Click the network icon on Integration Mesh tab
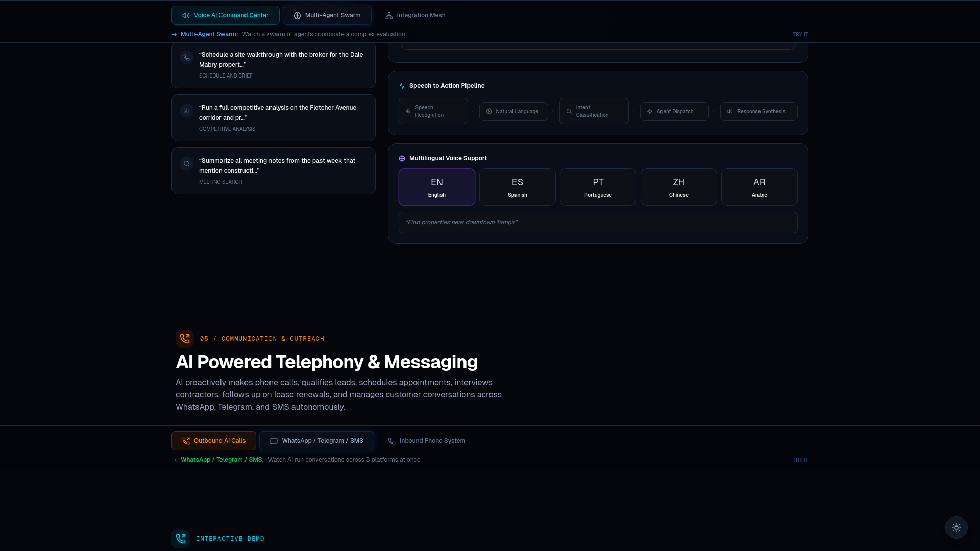 coord(389,16)
